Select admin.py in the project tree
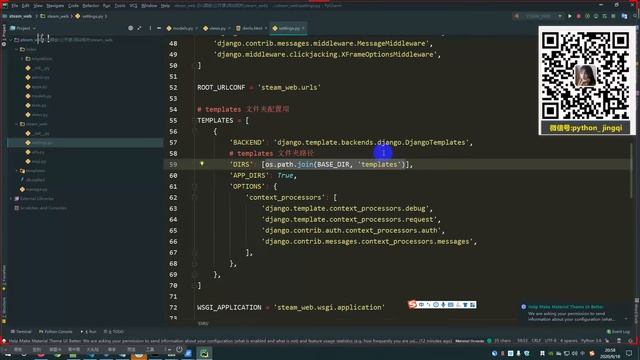Image resolution: width=640 pixels, height=360 pixels. tap(38, 77)
